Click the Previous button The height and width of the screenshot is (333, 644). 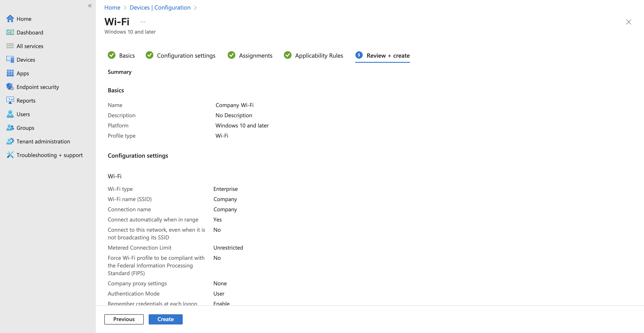[124, 319]
